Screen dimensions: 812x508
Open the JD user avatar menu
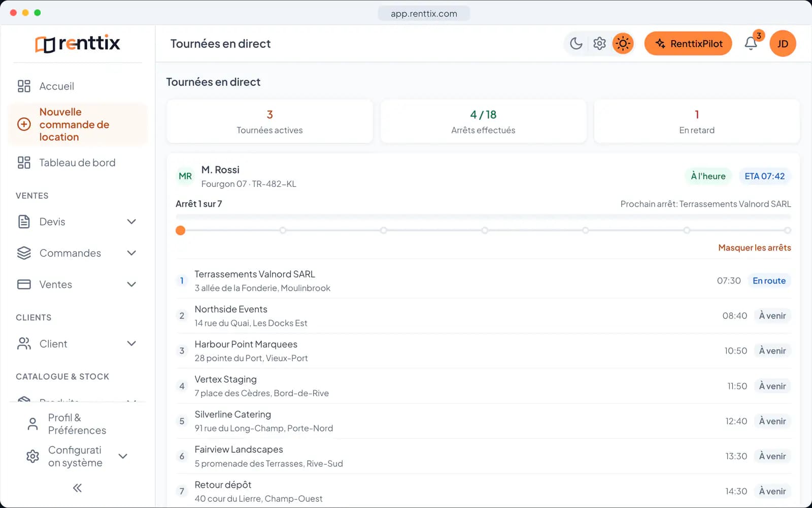click(x=783, y=44)
